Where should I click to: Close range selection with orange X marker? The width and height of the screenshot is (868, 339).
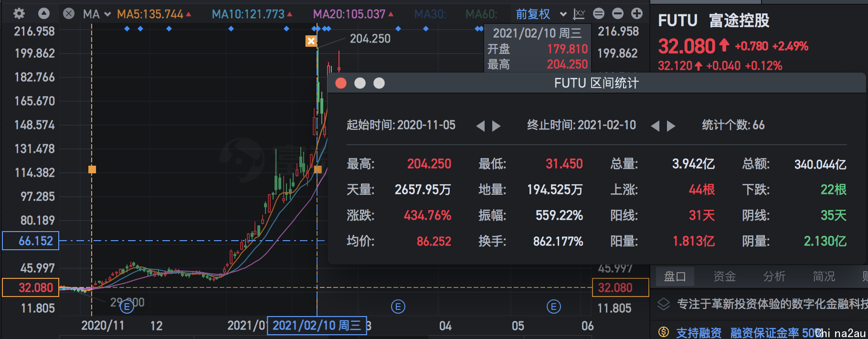(311, 41)
